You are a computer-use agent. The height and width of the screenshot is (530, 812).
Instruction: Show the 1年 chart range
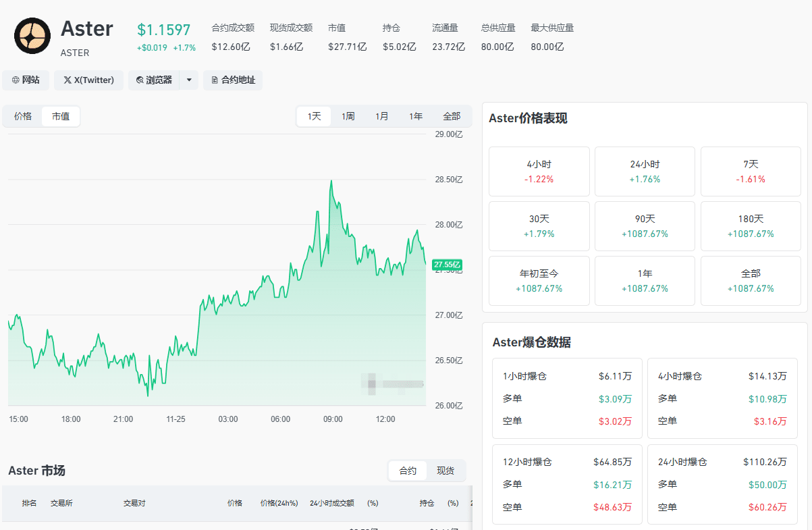pyautogui.click(x=416, y=116)
